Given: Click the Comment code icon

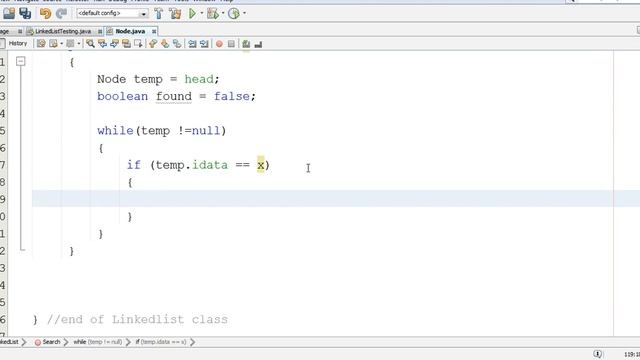Looking at the screenshot, I should pyautogui.click(x=246, y=44).
